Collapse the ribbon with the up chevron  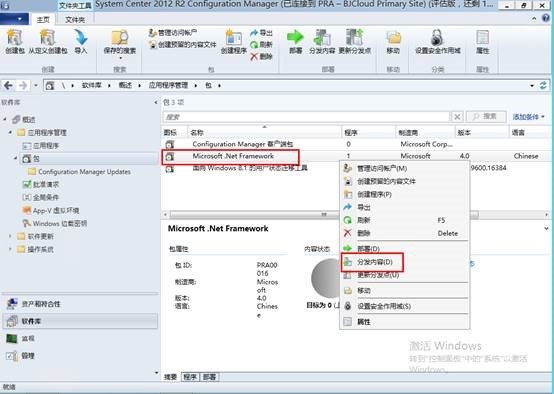(534, 18)
